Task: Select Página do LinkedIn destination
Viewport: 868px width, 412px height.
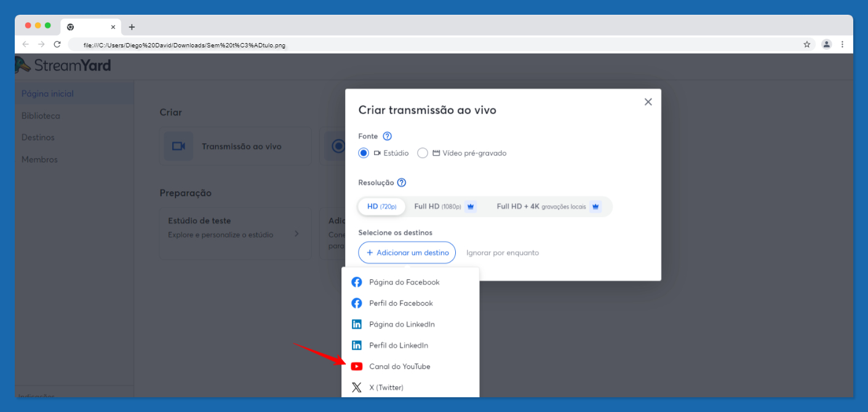Action: pyautogui.click(x=410, y=324)
